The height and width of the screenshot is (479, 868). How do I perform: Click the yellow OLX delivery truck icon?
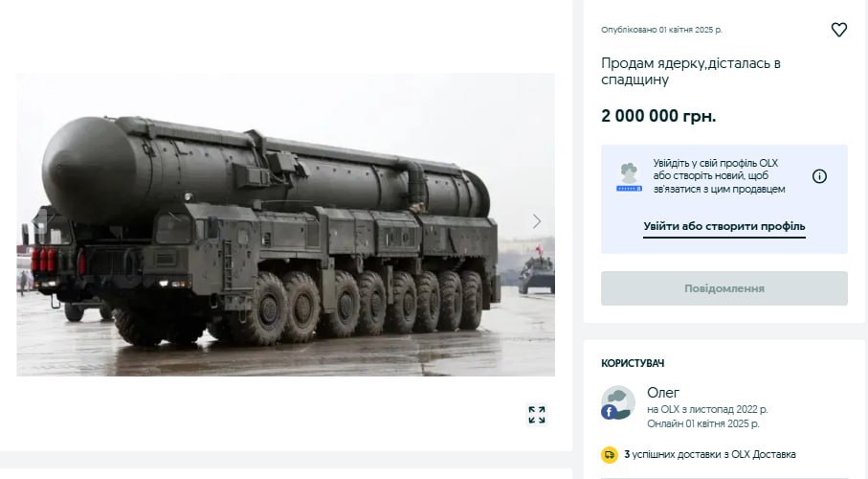(x=610, y=455)
